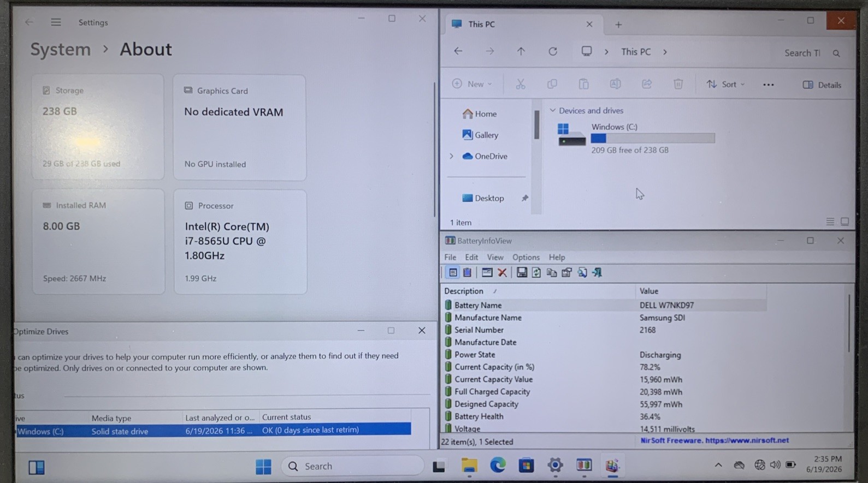Click the red X icon in BatteryInfoView toolbar
This screenshot has height=483, width=868.
(502, 272)
